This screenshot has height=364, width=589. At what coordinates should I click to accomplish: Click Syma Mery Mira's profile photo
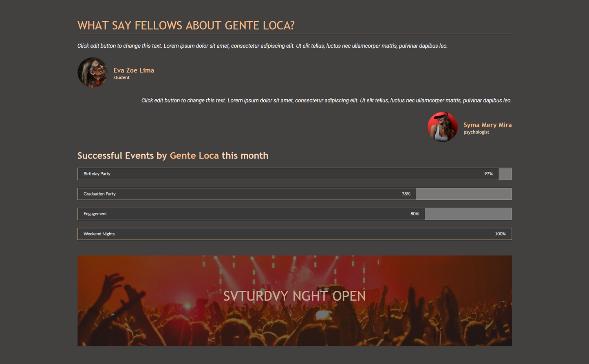coord(442,127)
